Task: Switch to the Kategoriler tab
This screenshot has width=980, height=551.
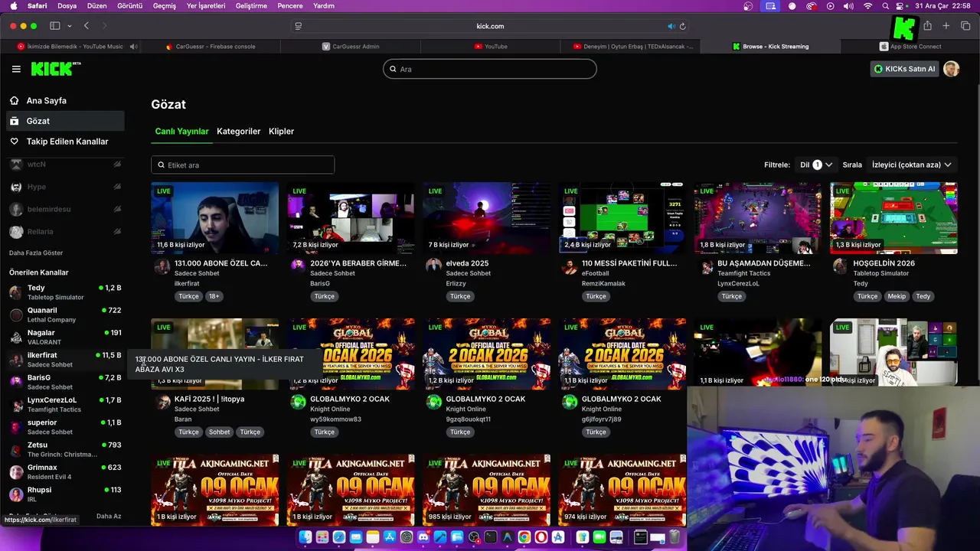Action: tap(239, 131)
